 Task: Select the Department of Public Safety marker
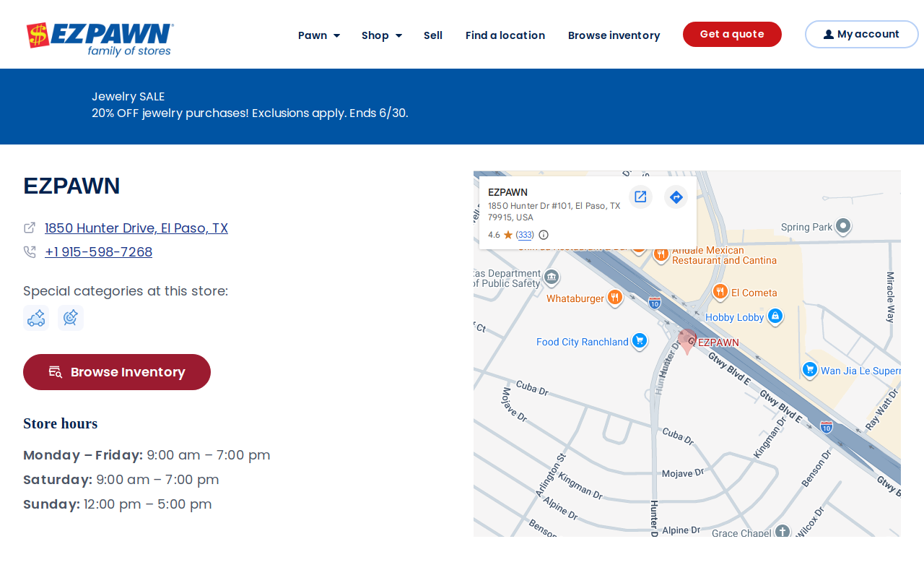[x=552, y=277]
